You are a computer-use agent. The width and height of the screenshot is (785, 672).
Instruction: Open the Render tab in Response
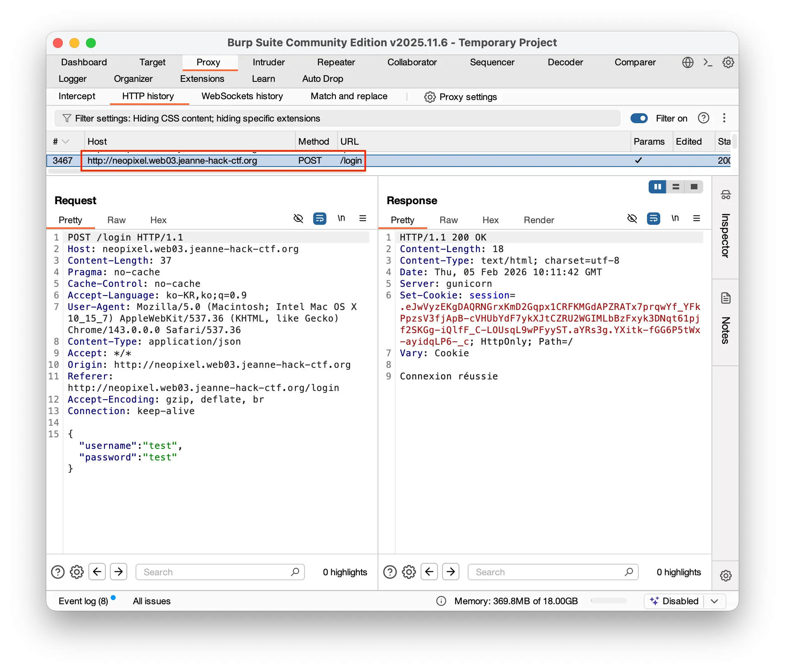tap(539, 220)
